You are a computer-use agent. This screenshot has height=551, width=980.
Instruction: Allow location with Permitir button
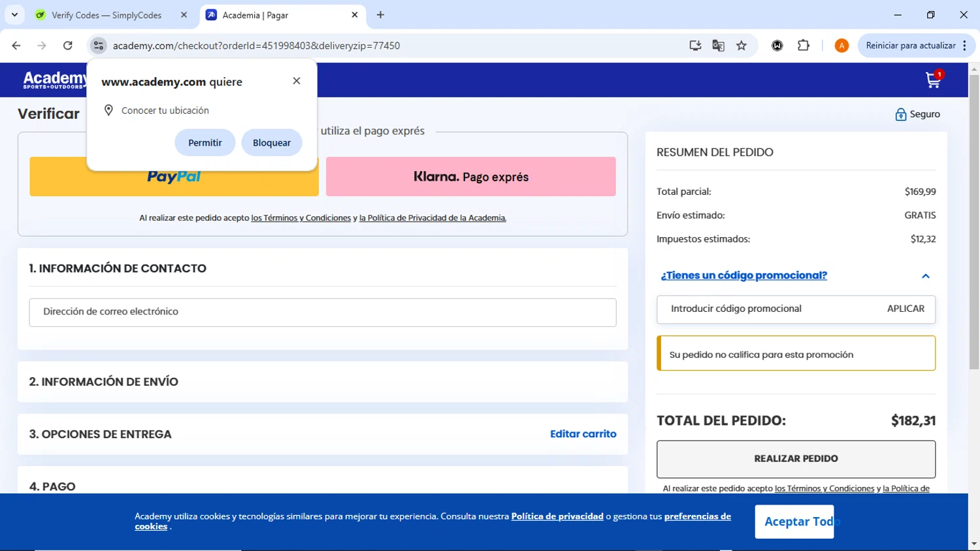click(x=205, y=142)
